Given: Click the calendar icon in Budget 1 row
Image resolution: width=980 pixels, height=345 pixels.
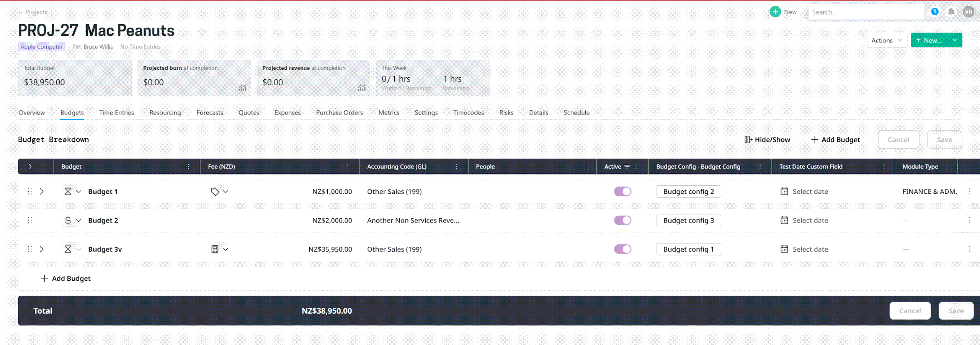Looking at the screenshot, I should point(784,191).
